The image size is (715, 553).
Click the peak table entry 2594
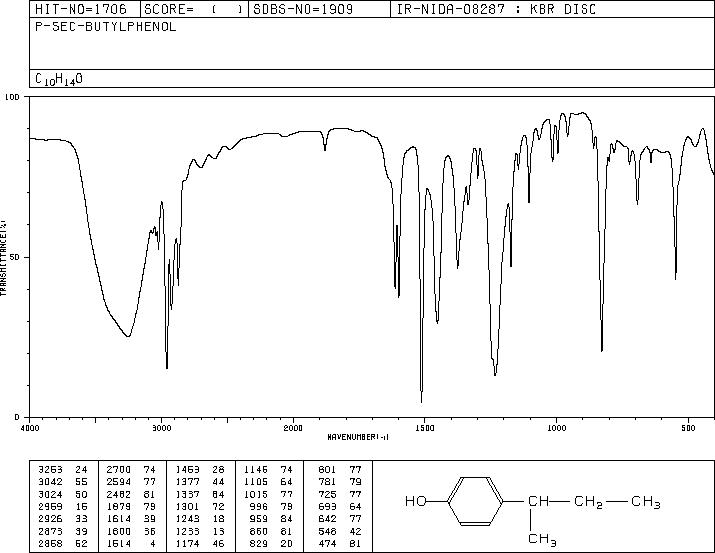click(x=119, y=482)
